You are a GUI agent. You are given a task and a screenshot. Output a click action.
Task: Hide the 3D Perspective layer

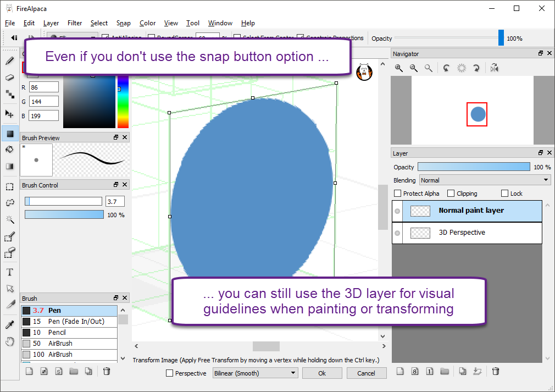[x=397, y=233]
